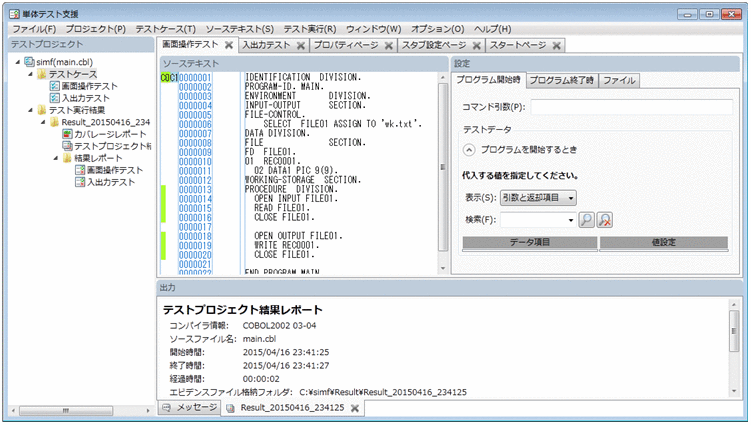Click the テストケース folder icon
The height and width of the screenshot is (425, 751).
(42, 74)
